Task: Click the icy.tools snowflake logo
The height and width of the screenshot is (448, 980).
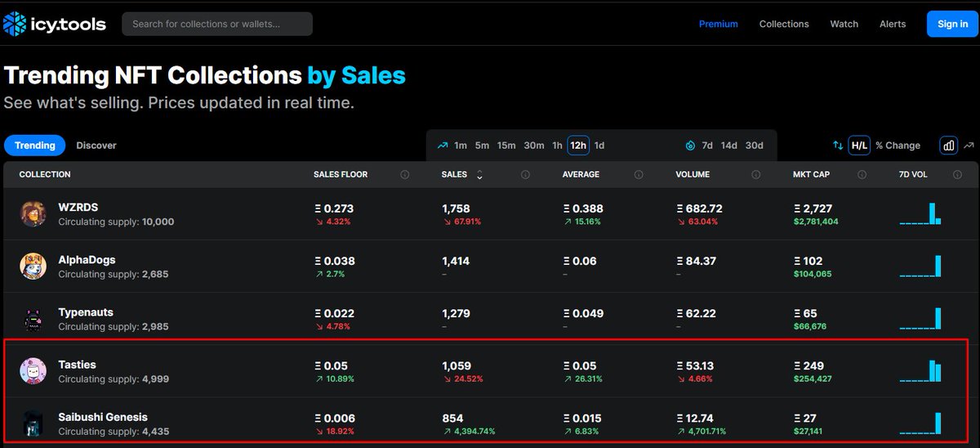Action: pos(14,24)
